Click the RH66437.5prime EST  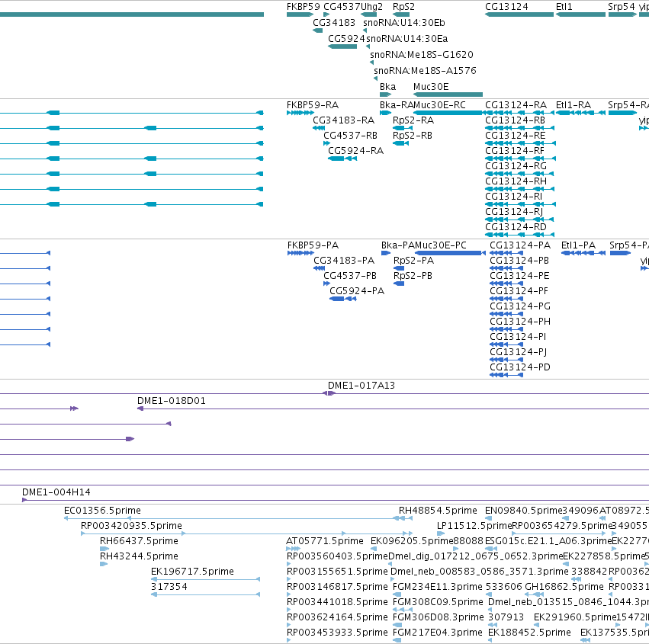click(104, 549)
